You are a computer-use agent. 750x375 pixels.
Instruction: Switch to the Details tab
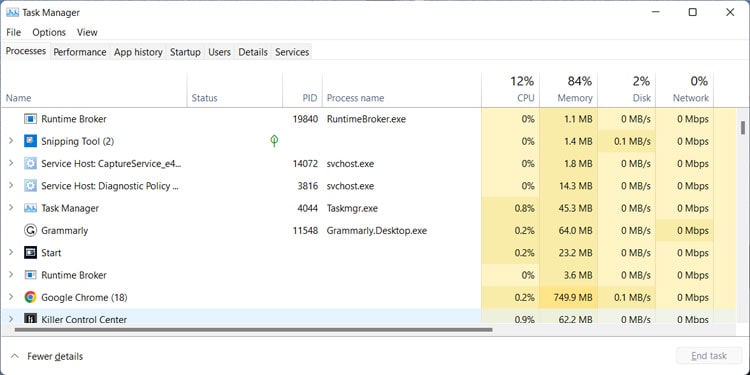pos(253,52)
